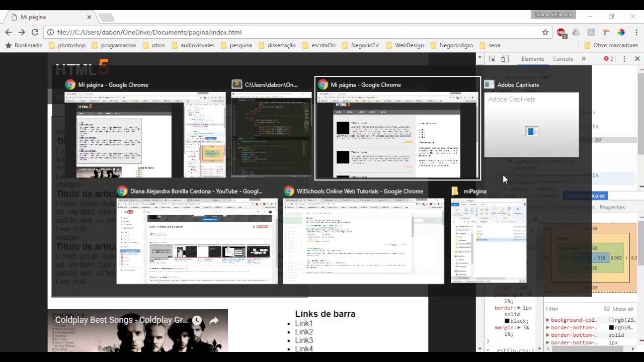The width and height of the screenshot is (644, 362).
Task: Switch to first Mi página Chrome window thumbnail
Action: point(145,135)
